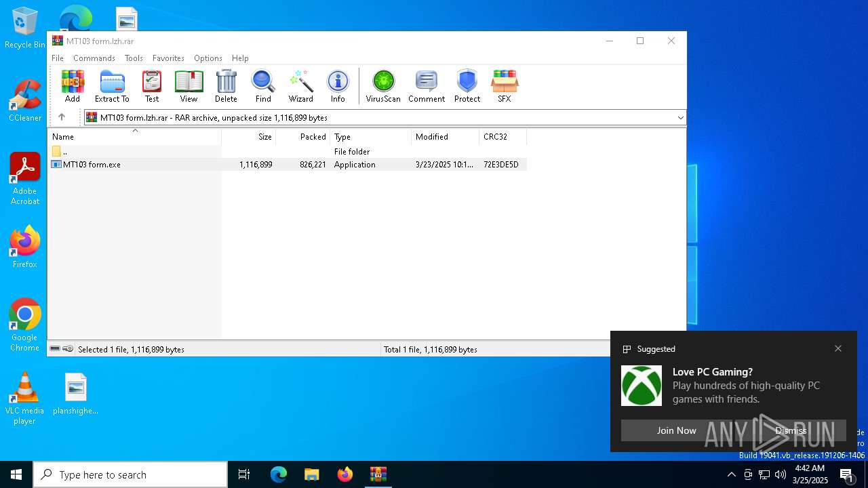Open the View toolbar button
868x488 pixels.
click(189, 86)
